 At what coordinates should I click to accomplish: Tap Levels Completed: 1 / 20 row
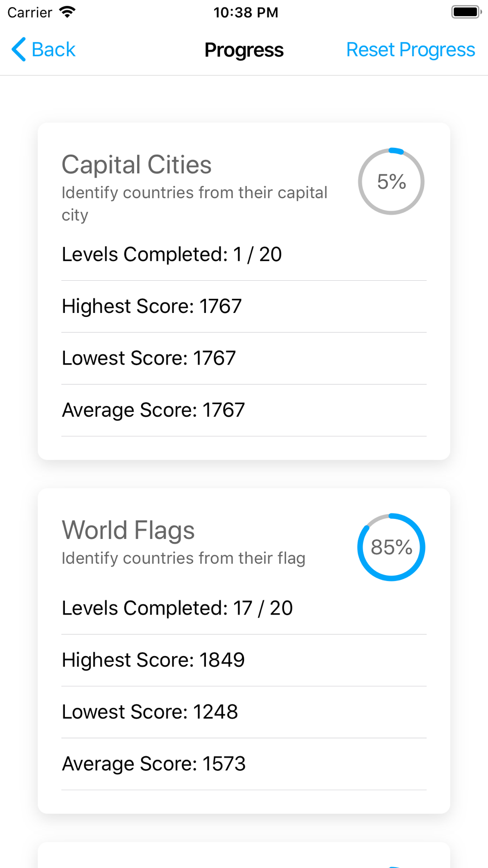[244, 254]
